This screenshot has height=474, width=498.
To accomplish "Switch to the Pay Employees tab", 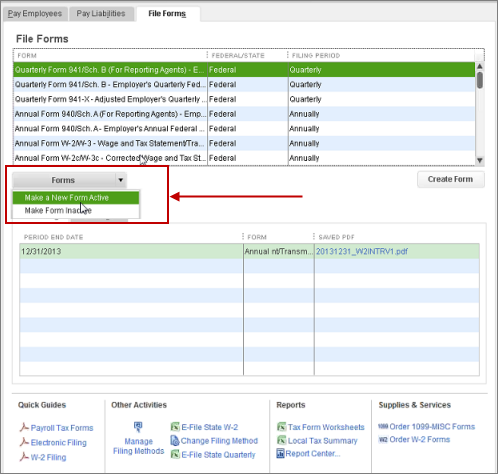I will [x=35, y=14].
